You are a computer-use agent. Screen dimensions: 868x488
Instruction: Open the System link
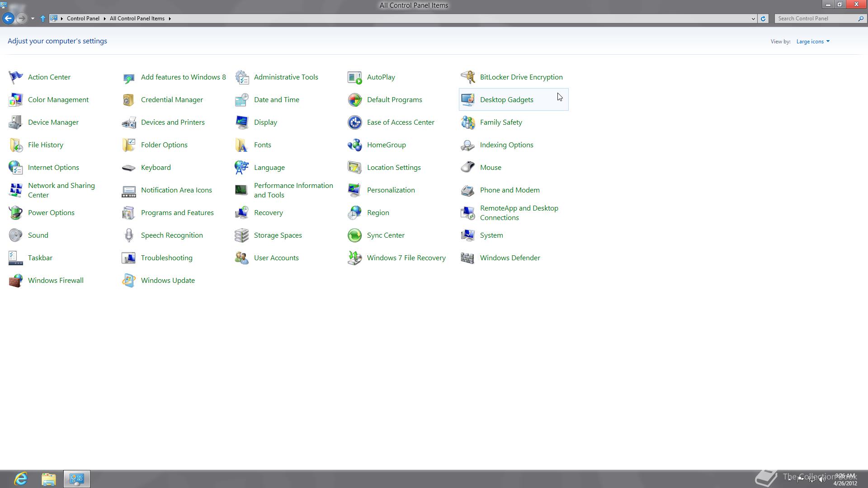(x=491, y=235)
